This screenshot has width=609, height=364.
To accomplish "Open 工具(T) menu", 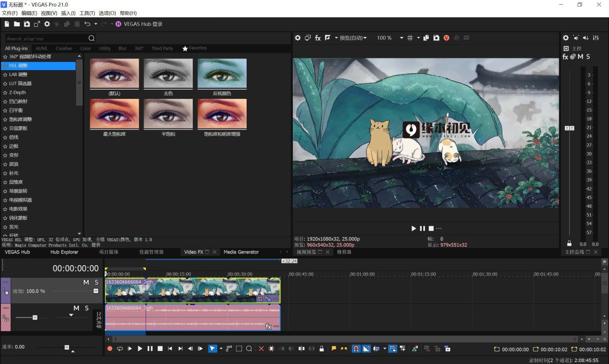I will [x=87, y=13].
